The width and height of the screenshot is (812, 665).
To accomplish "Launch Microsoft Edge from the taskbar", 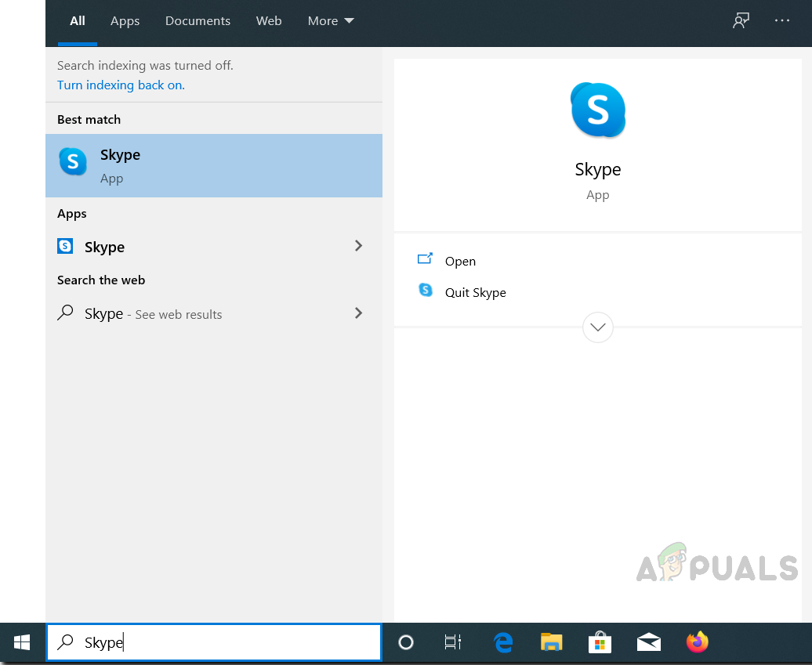I will [x=503, y=643].
